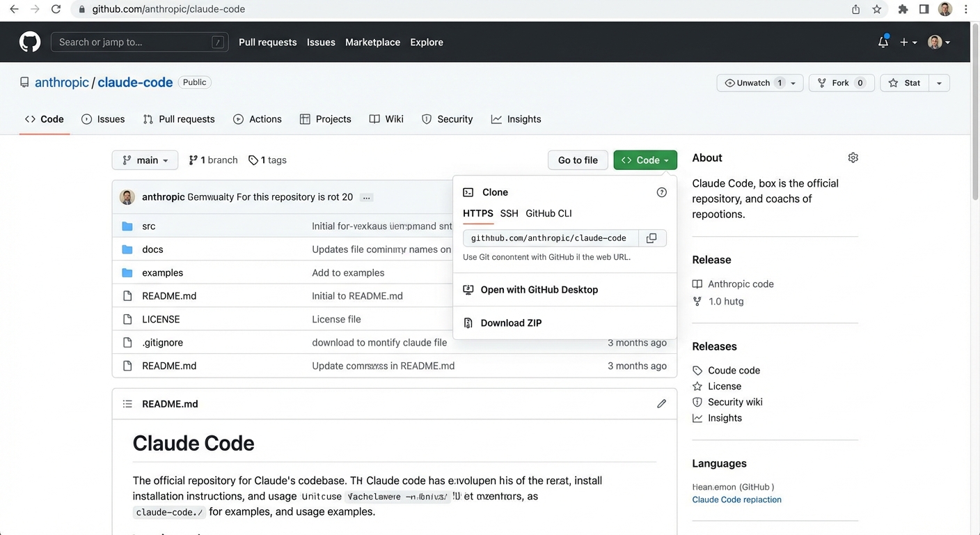Click the 'License file' commit message
This screenshot has width=980, height=535.
click(336, 319)
